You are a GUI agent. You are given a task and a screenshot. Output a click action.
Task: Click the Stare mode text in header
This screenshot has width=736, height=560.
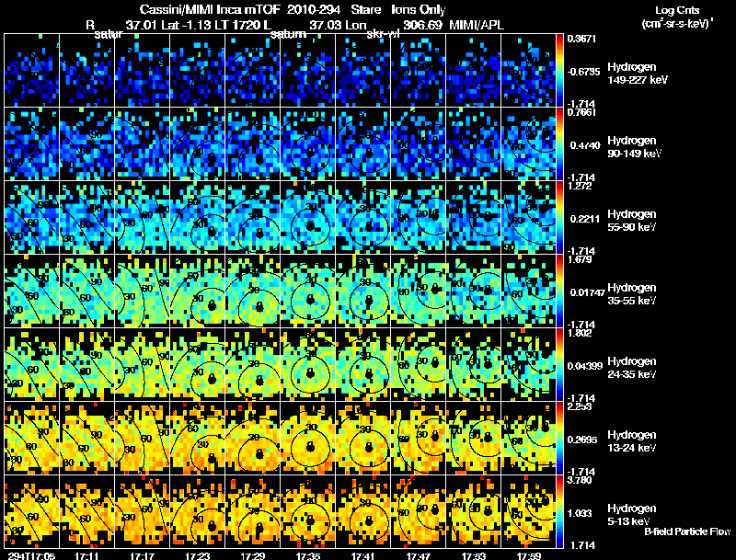click(x=365, y=9)
